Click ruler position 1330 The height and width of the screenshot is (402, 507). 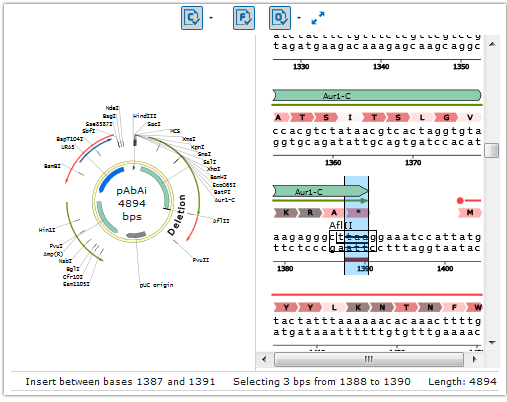coord(301,66)
